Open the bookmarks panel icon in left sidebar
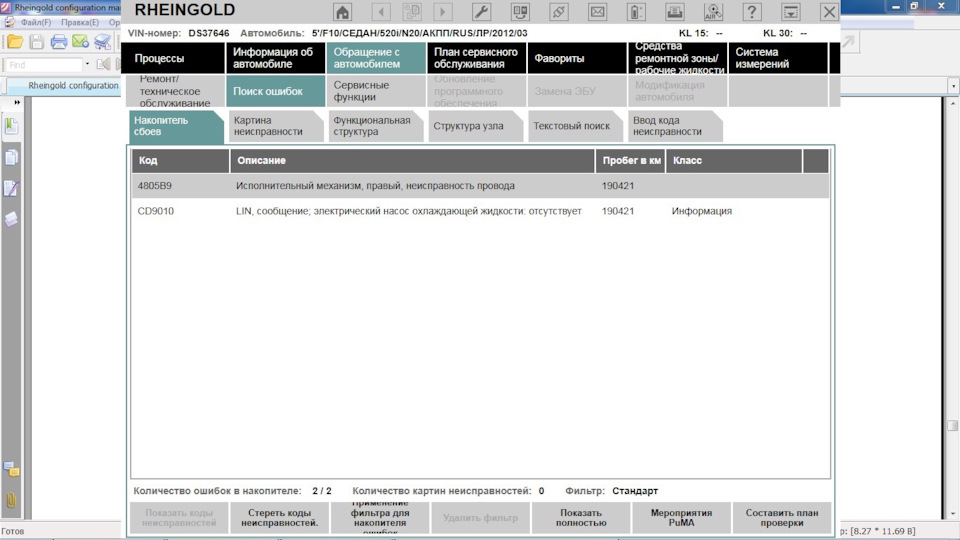This screenshot has height=540, width=960. [11, 126]
